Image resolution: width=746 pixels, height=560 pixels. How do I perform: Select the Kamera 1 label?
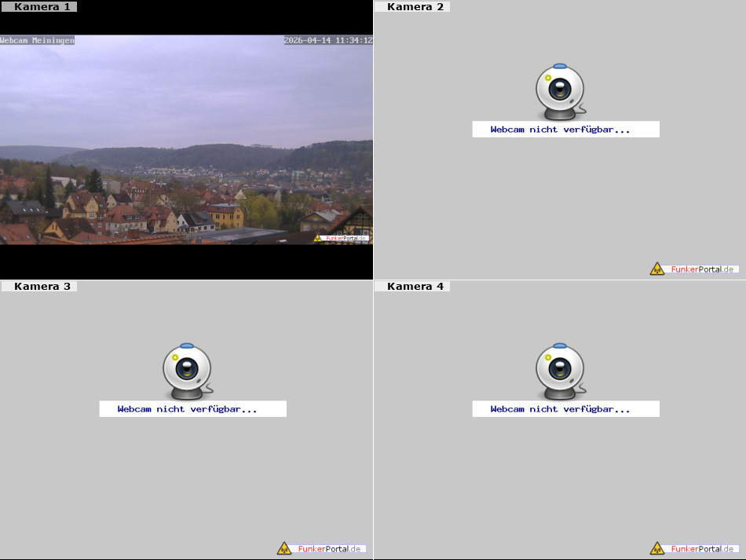(42, 6)
